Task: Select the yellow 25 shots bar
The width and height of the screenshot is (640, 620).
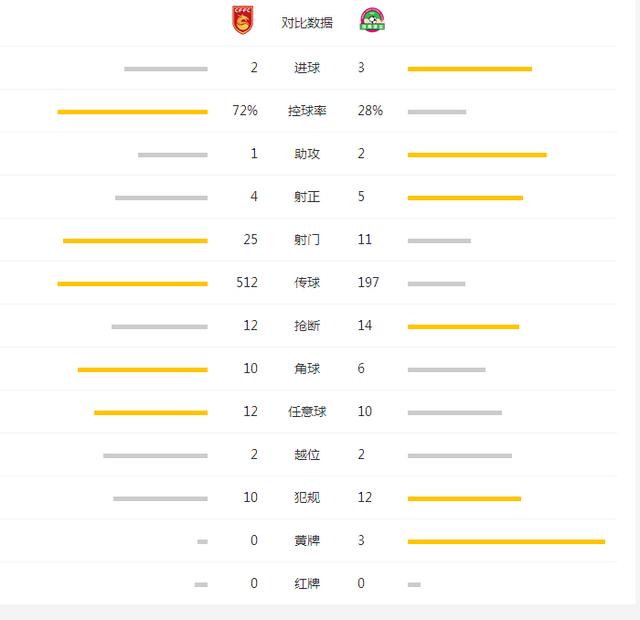Action: [135, 241]
